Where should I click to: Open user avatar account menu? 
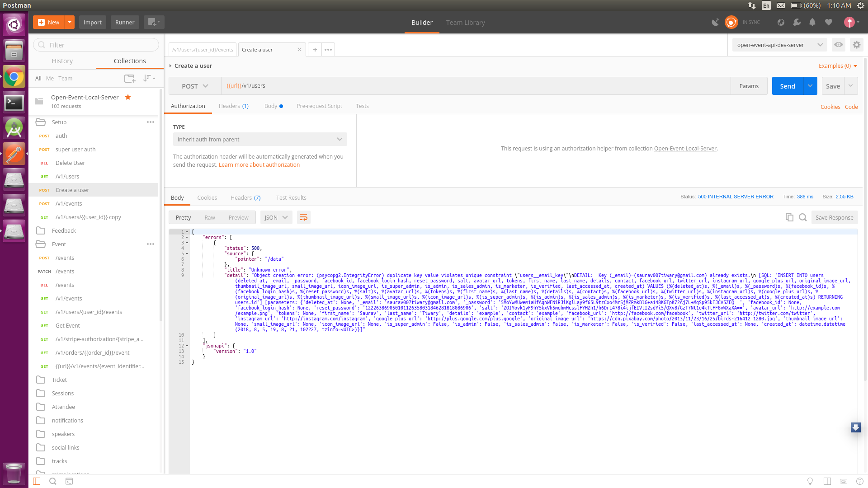[x=851, y=22]
